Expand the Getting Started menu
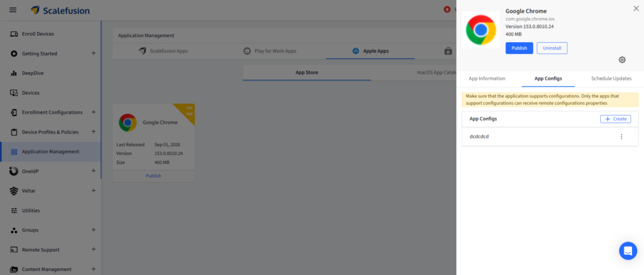 93,53
